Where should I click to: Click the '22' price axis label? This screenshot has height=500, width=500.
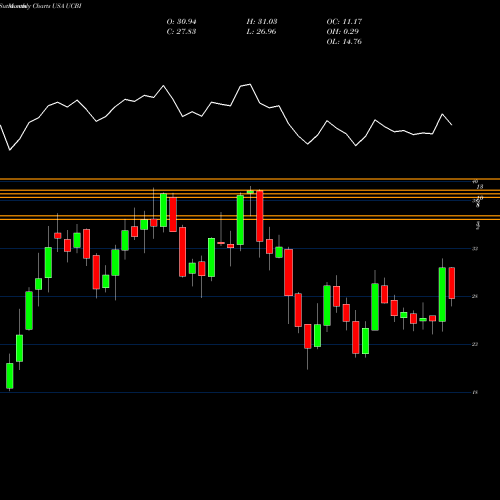(475, 344)
